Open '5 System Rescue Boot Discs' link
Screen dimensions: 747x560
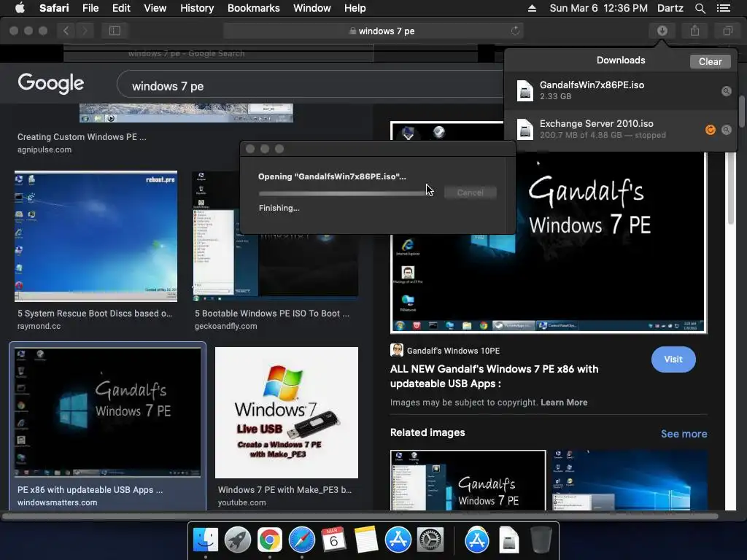point(94,314)
